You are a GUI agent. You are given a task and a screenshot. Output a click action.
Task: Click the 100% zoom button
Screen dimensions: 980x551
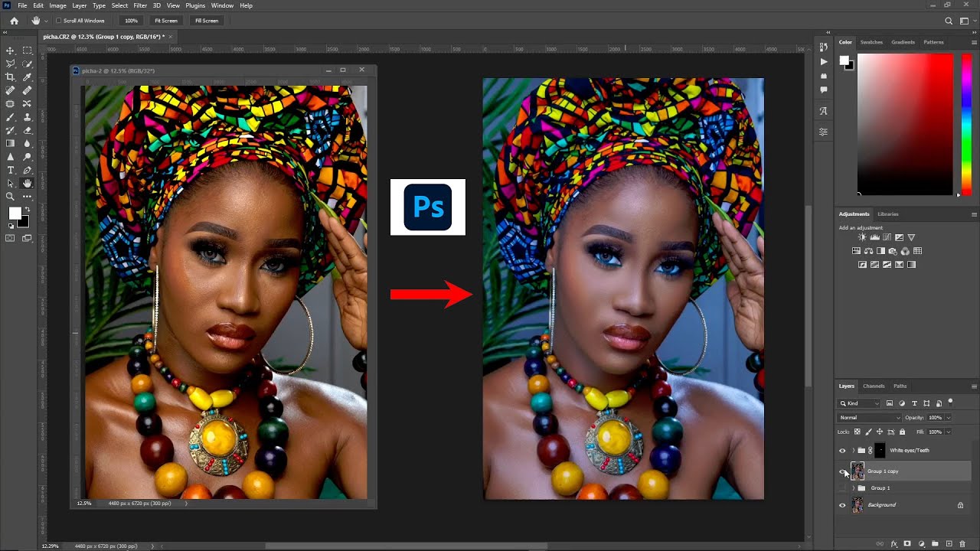(x=131, y=21)
